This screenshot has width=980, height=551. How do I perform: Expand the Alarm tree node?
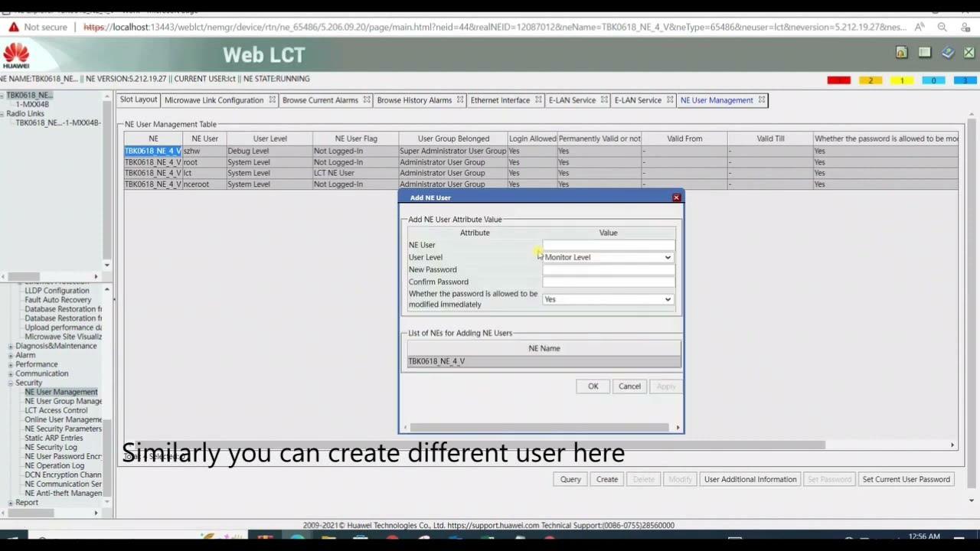click(10, 355)
